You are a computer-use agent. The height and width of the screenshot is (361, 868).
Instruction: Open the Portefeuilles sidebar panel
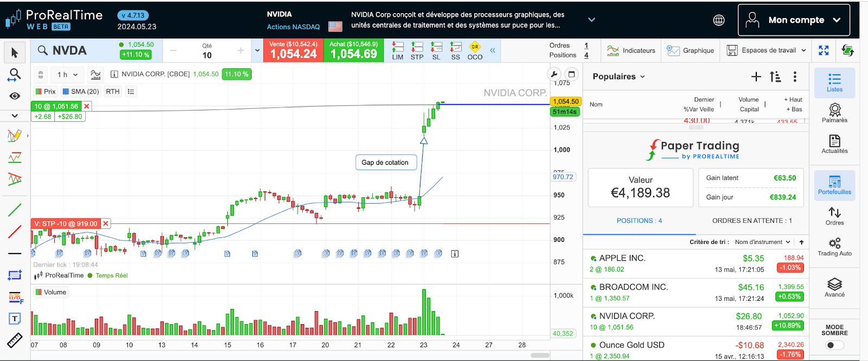tap(834, 185)
